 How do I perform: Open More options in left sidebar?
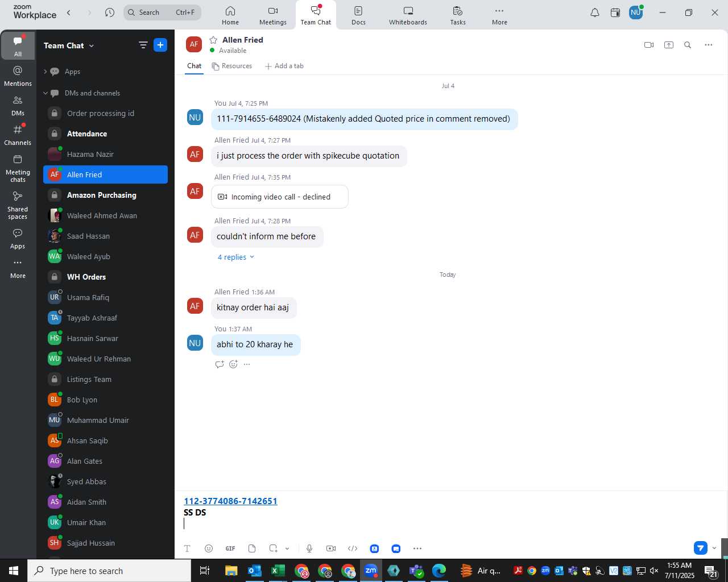18,268
